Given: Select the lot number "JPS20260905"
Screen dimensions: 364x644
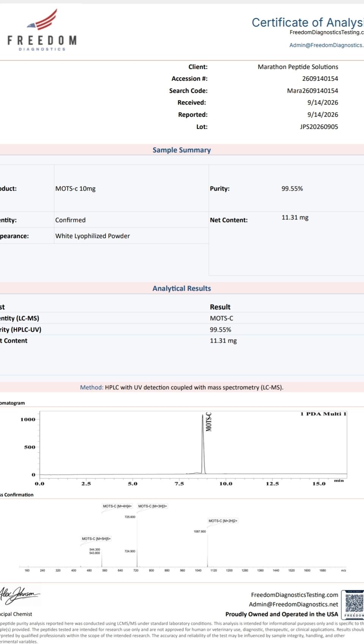Looking at the screenshot, I should point(319,127).
